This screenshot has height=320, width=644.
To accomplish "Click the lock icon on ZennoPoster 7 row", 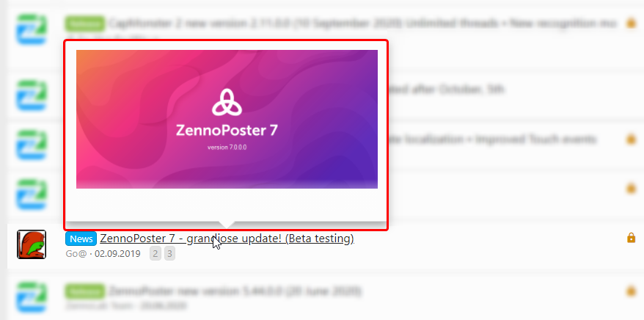I will 631,238.
